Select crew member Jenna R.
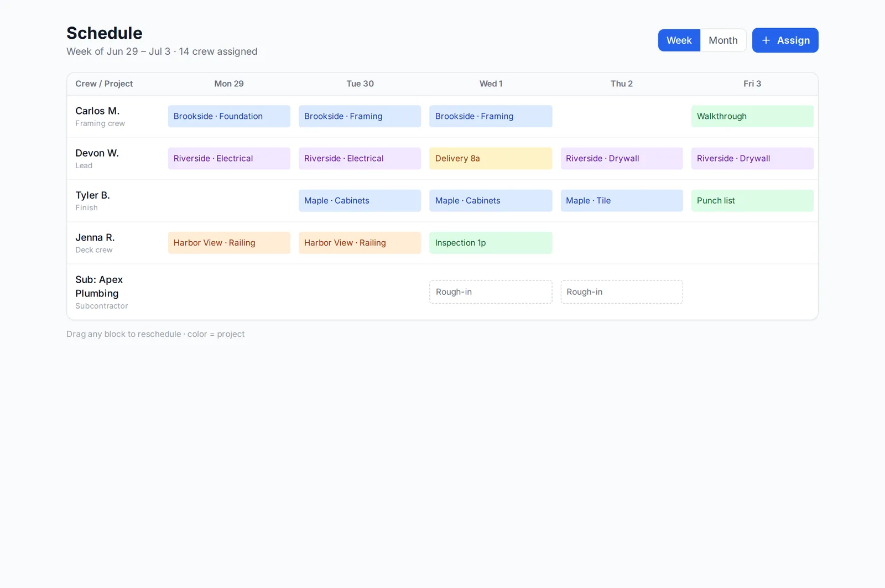 tap(95, 237)
